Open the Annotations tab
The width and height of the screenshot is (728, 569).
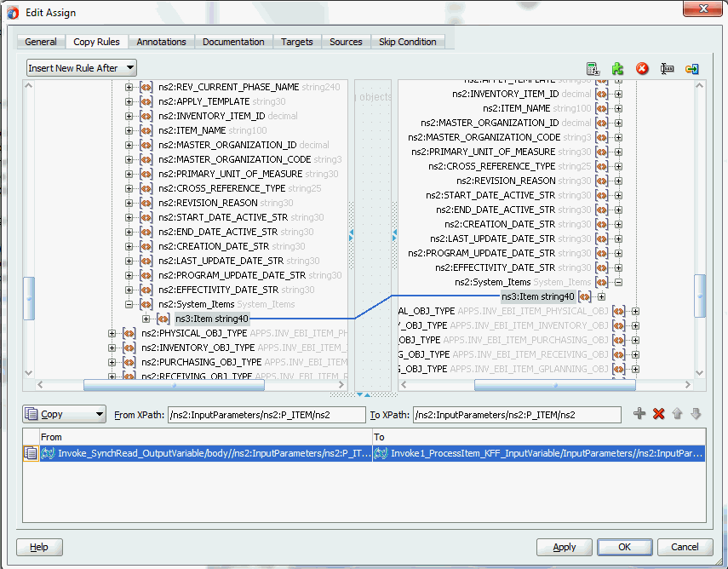point(161,42)
